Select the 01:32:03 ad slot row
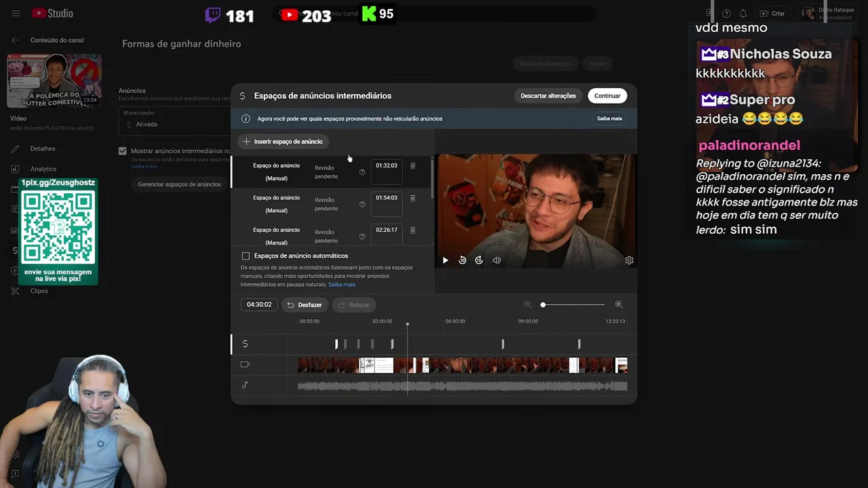The width and height of the screenshot is (868, 488). pos(331,172)
